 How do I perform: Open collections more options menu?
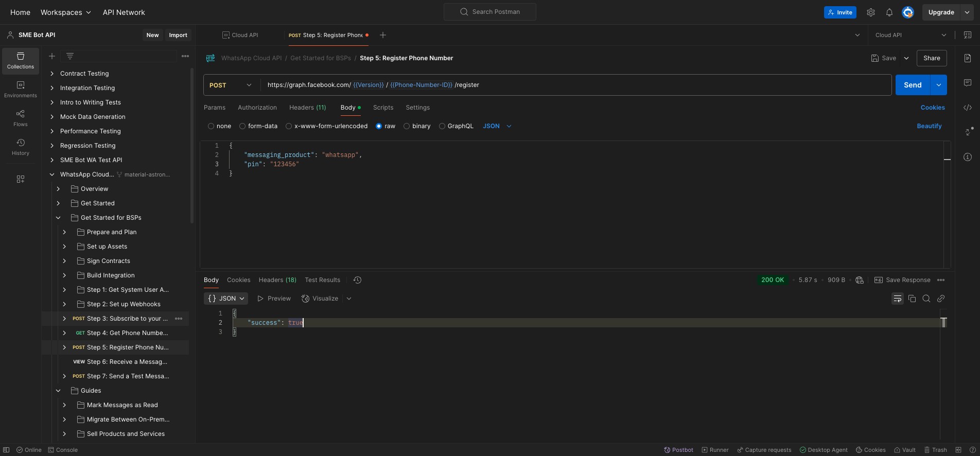tap(185, 56)
